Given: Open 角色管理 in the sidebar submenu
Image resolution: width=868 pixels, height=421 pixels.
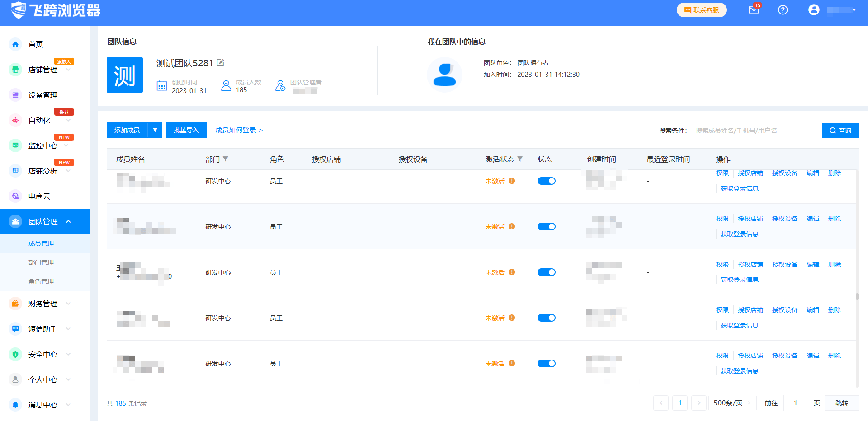Looking at the screenshot, I should pos(41,281).
